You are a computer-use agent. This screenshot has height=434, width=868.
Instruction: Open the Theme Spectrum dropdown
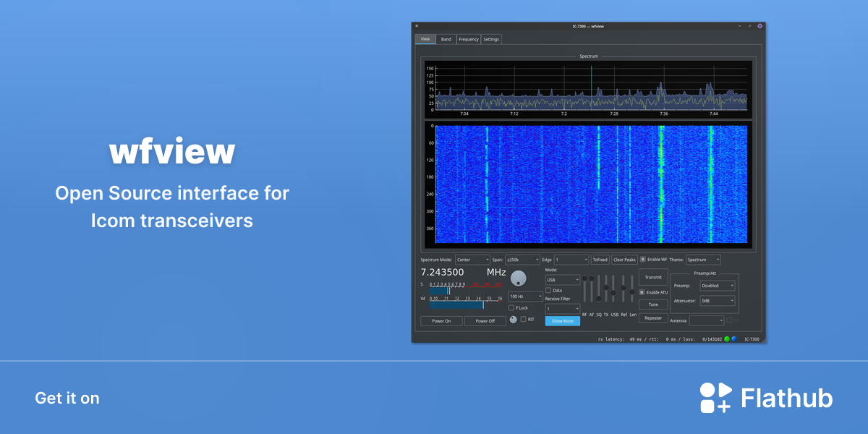click(703, 260)
